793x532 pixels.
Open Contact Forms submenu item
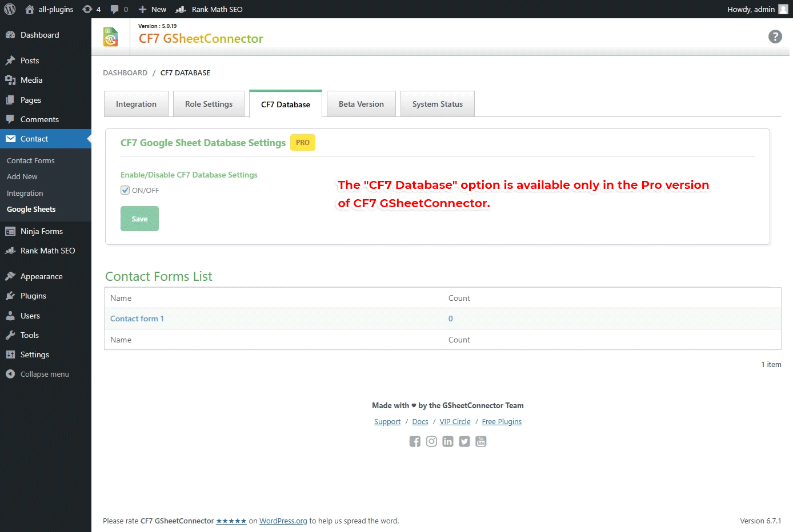pyautogui.click(x=31, y=160)
